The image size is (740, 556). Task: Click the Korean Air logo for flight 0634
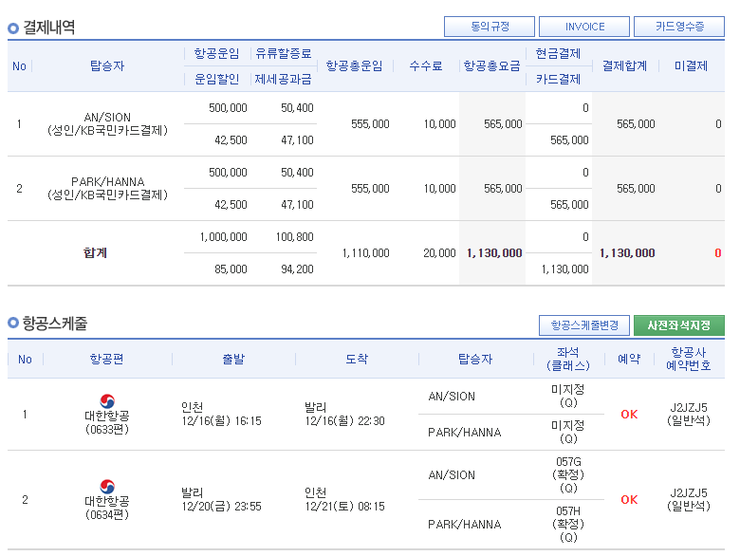pos(106,487)
